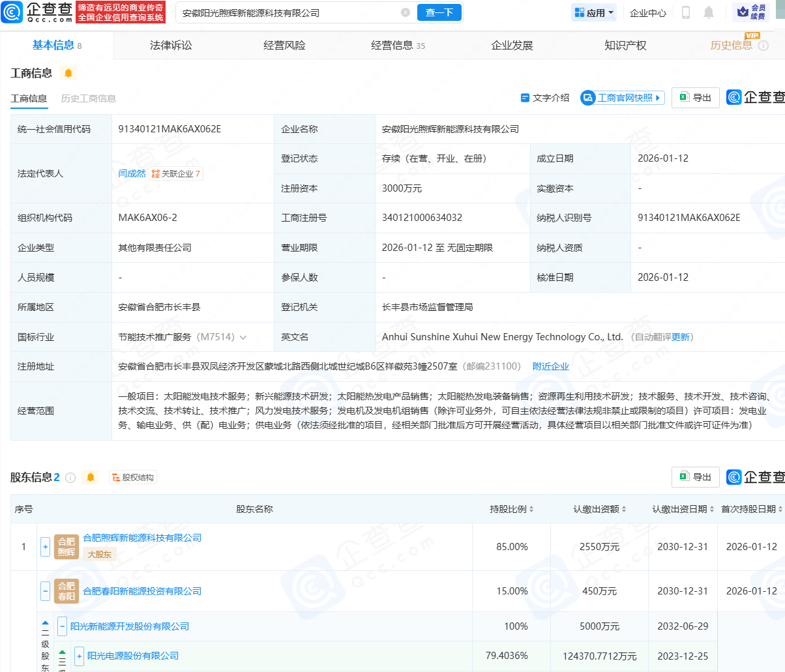Sort shareholders by 持股比例 column

pos(512,509)
